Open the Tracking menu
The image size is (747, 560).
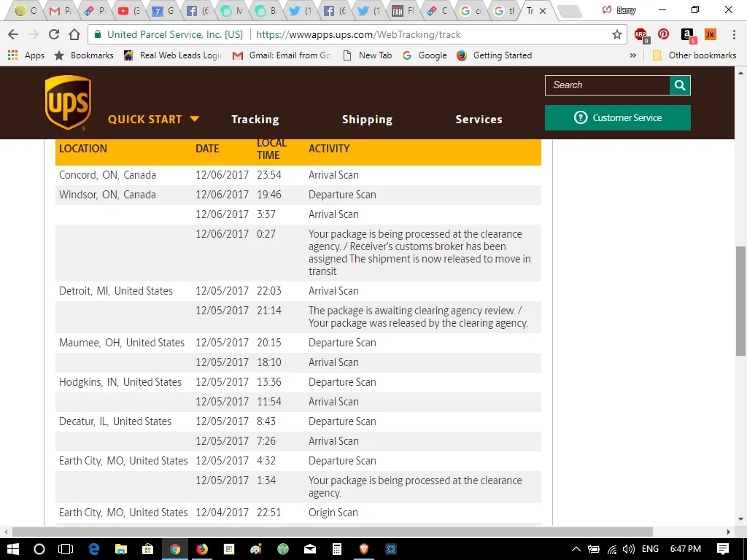pos(255,120)
